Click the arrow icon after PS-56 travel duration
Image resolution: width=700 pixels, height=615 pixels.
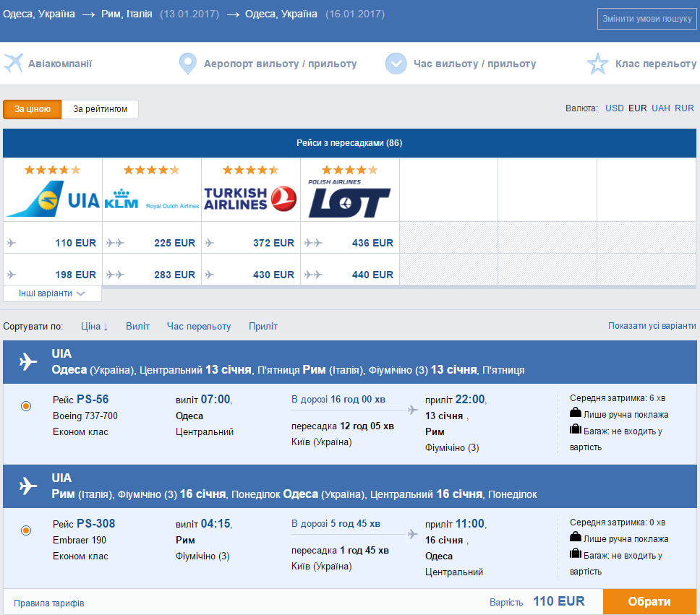point(412,409)
